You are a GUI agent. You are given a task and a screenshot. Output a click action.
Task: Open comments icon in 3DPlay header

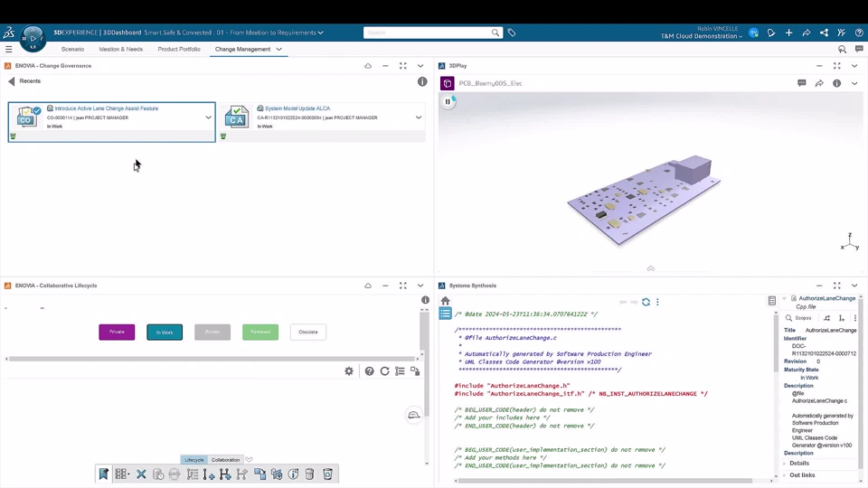[x=802, y=83]
